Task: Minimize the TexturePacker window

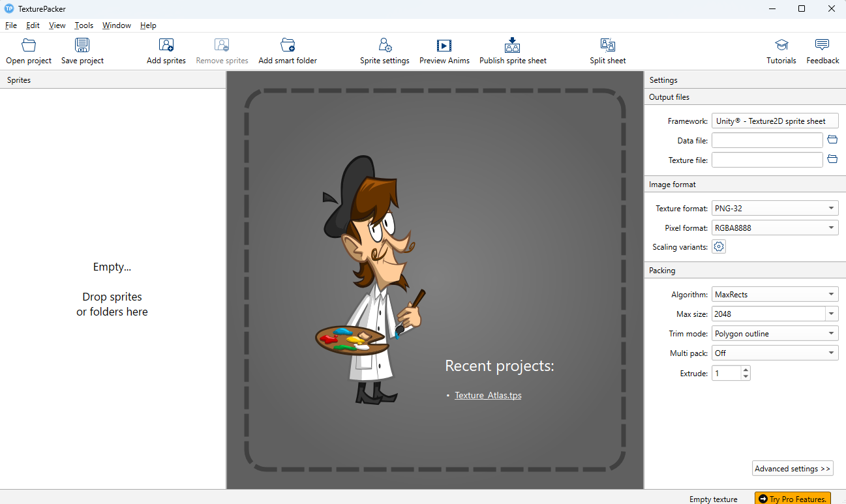Action: click(x=772, y=8)
